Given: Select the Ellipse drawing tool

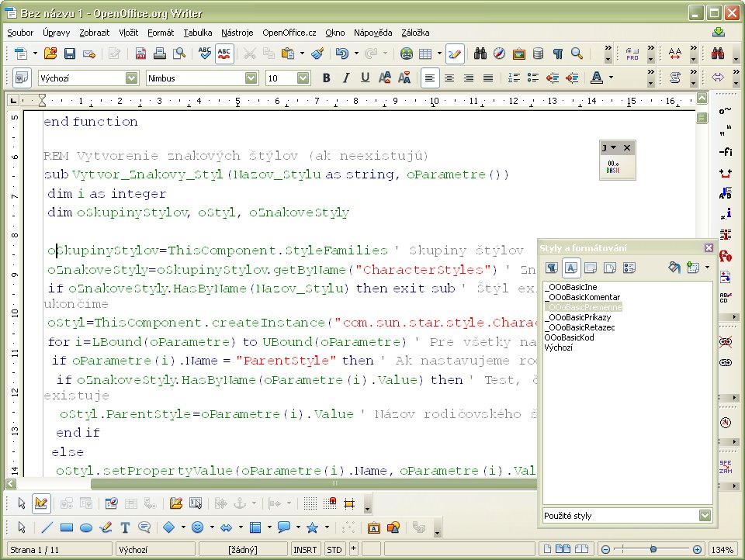Looking at the screenshot, I should pos(86,527).
